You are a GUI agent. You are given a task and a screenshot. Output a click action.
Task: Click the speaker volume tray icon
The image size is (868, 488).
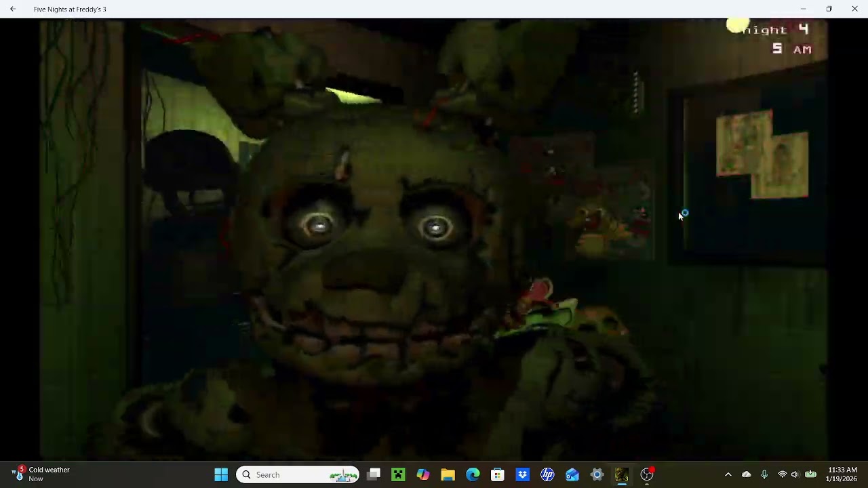795,474
